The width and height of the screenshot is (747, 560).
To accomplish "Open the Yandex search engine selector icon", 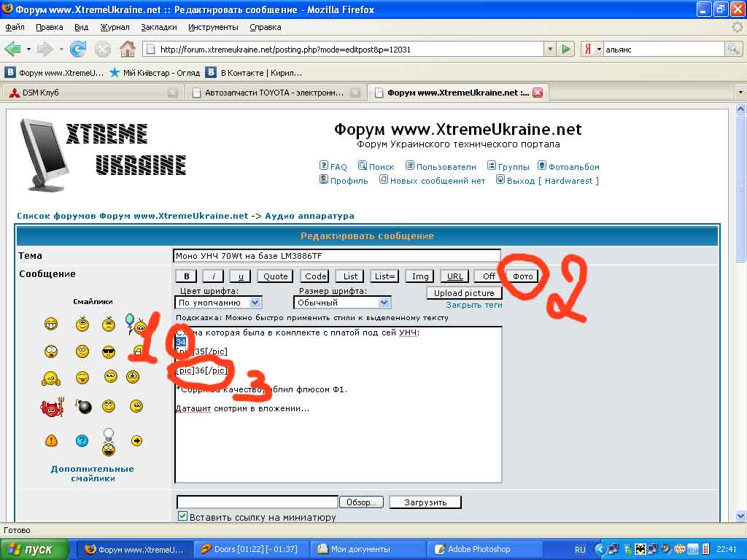I will click(589, 49).
